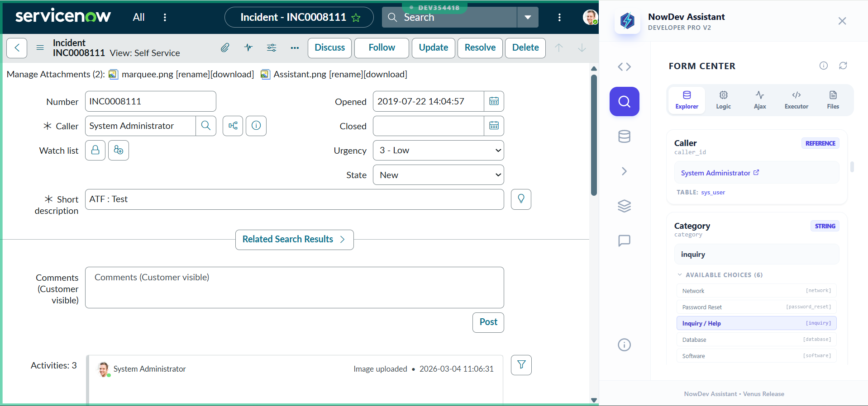
Task: Open the database sidebar icon
Action: (625, 137)
